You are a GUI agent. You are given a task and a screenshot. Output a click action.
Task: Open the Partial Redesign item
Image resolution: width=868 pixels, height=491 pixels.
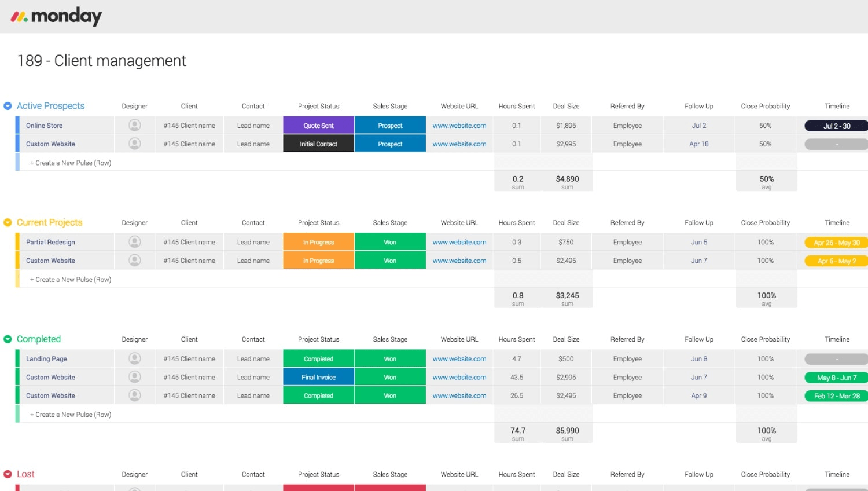point(50,242)
